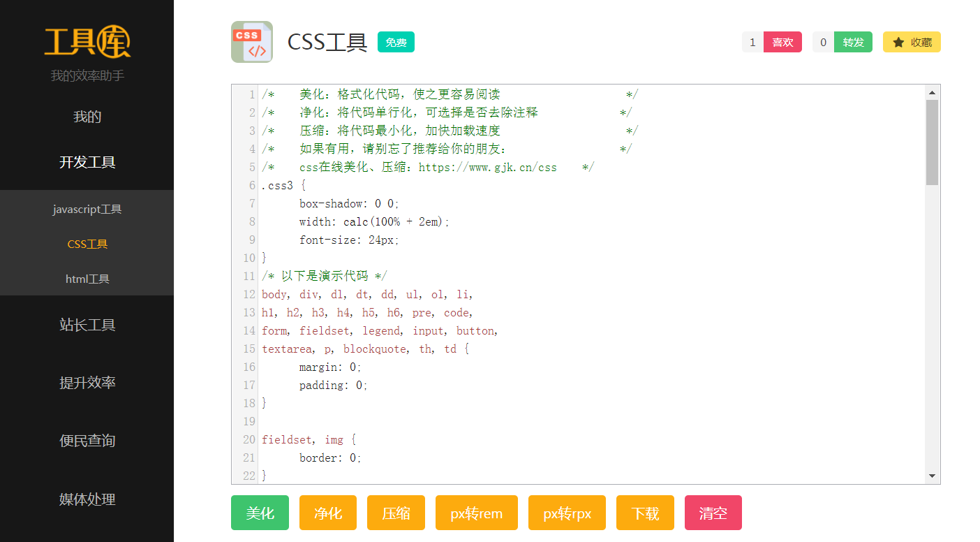Screen dimensions: 980x542
Task: Download the code with 下载 button
Action: (x=645, y=513)
